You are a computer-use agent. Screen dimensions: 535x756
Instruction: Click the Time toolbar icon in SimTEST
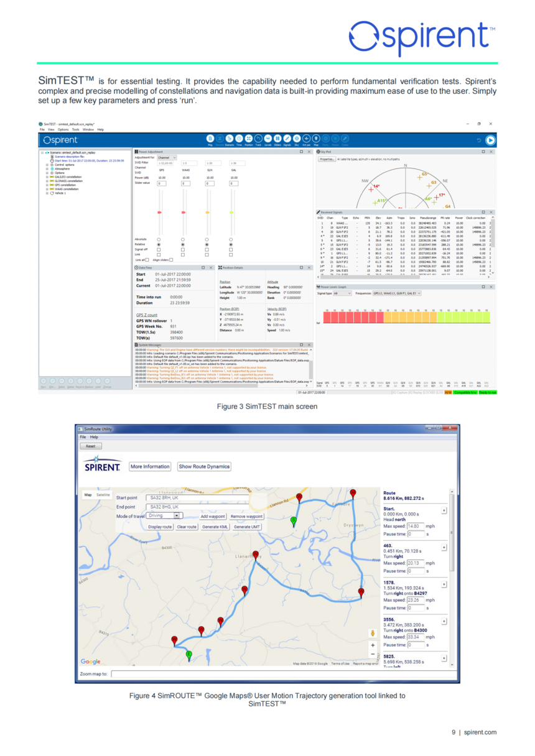tap(239, 138)
